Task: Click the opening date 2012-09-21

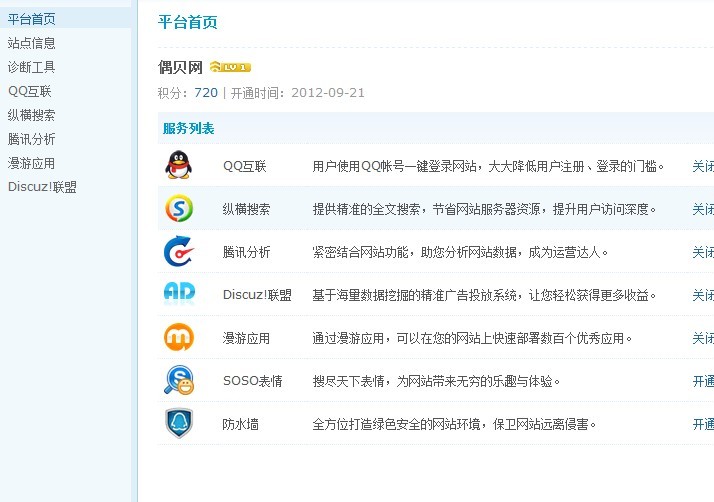Action: click(328, 93)
